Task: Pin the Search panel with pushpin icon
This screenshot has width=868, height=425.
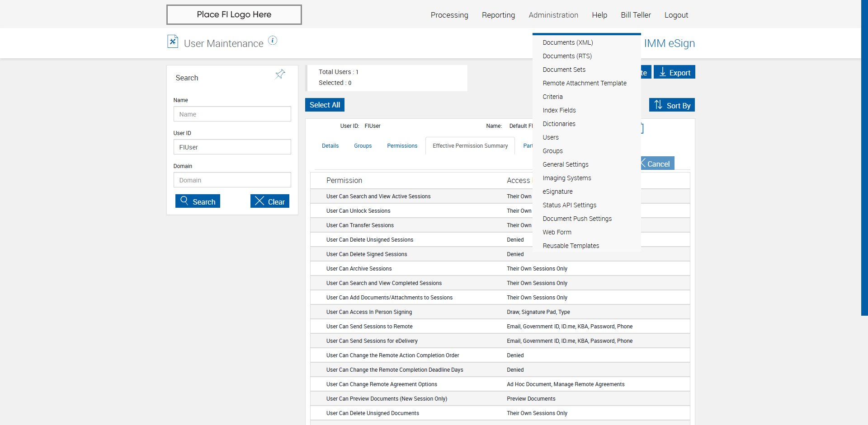Action: 280,74
